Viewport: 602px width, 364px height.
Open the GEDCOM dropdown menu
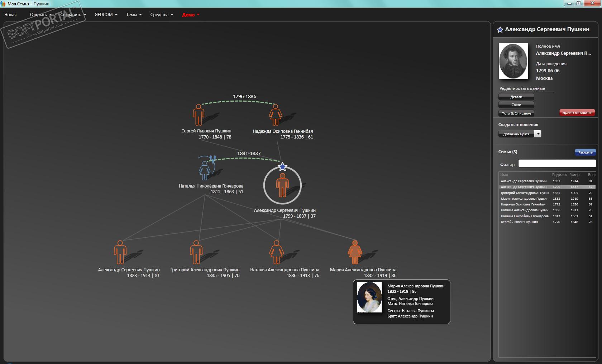pyautogui.click(x=106, y=15)
